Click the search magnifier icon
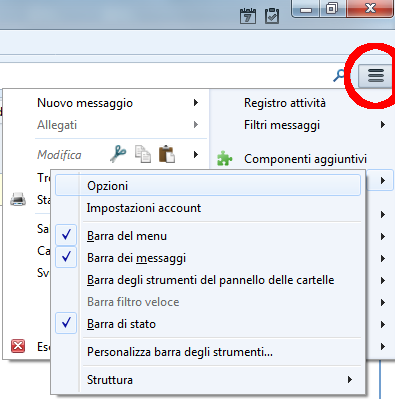Image resolution: width=395 pixels, height=399 pixels. 339,76
